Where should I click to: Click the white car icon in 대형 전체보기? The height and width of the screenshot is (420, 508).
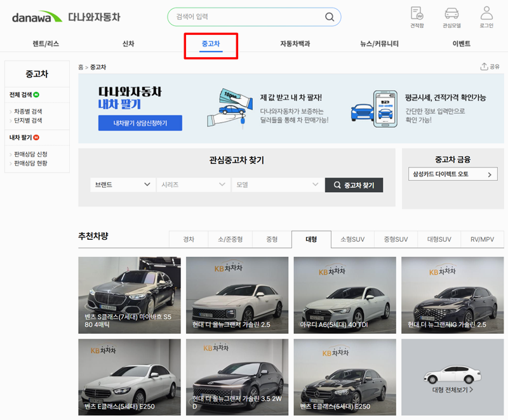coord(452,376)
